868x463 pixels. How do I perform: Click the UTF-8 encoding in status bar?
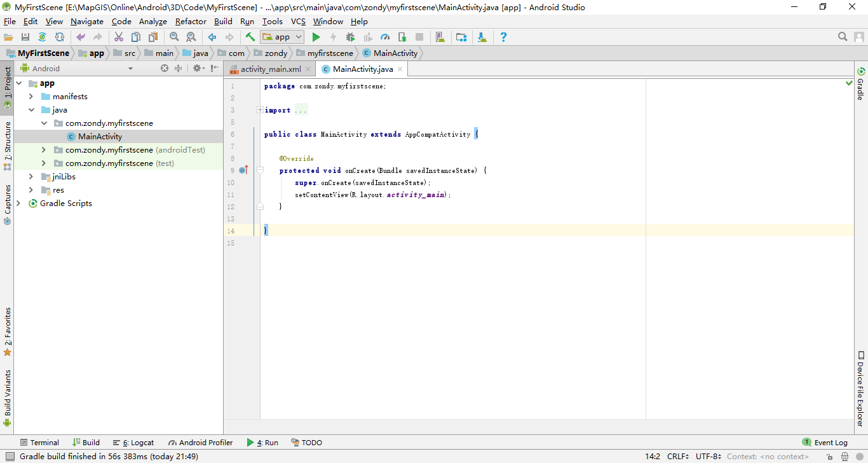709,457
